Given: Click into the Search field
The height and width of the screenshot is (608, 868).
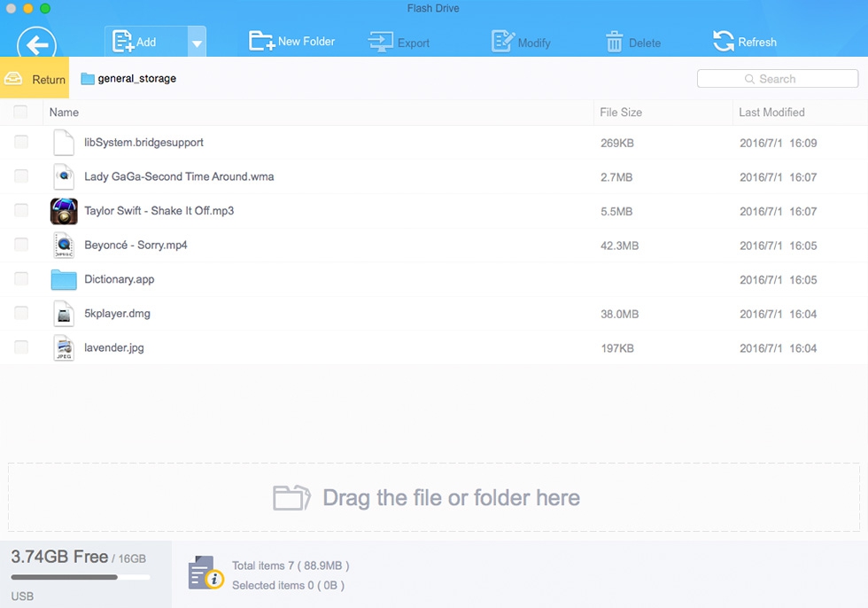Looking at the screenshot, I should 778,79.
